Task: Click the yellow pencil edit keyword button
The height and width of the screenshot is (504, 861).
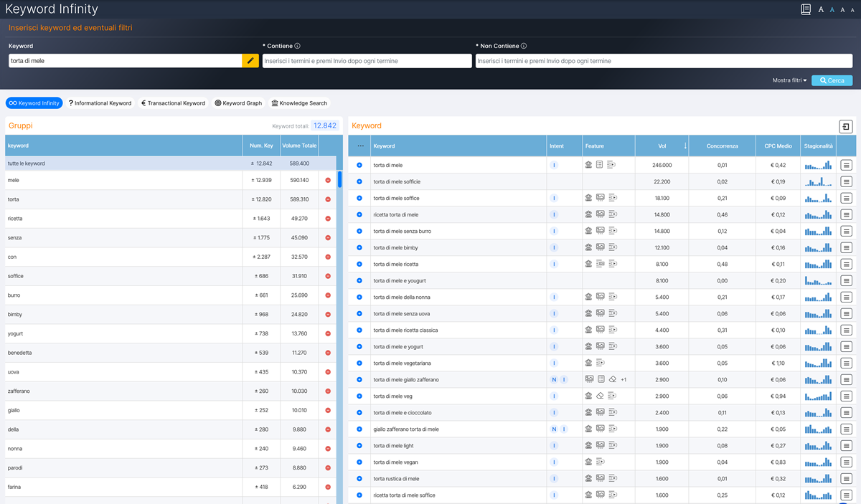Action: pos(250,61)
